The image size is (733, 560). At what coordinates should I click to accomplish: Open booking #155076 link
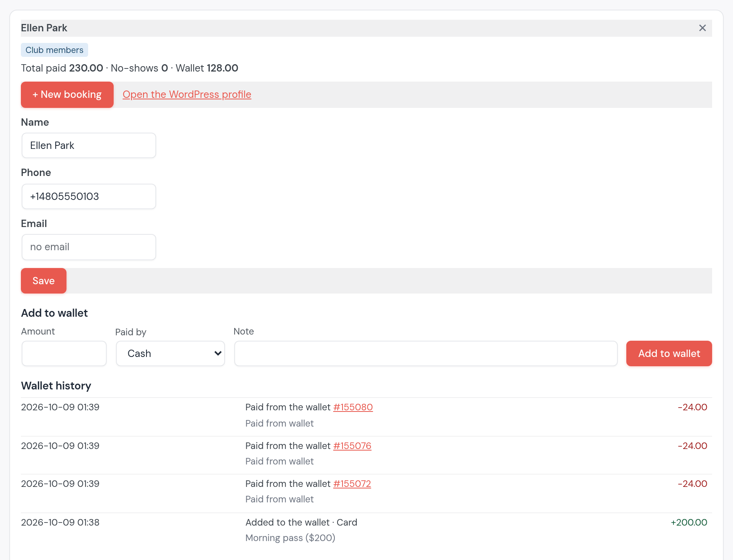pos(352,446)
